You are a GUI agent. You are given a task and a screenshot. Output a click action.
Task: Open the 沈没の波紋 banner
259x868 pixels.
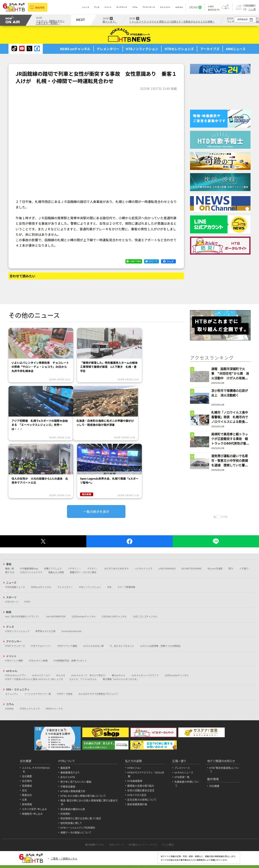[220, 182]
